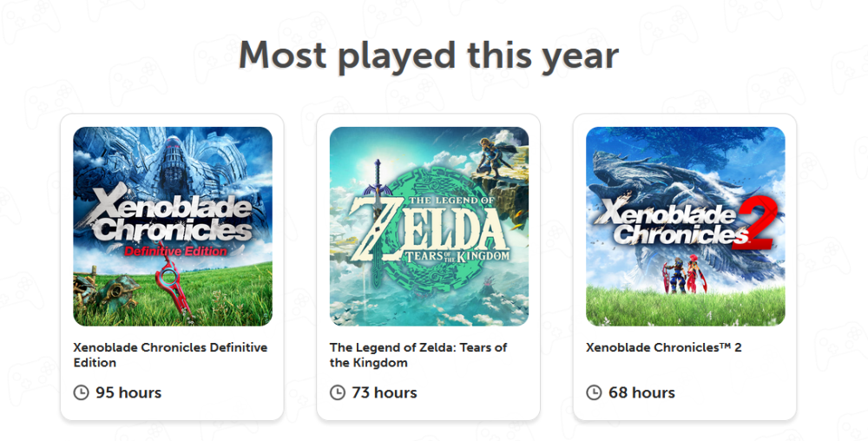Image resolution: width=868 pixels, height=441 pixels.
Task: Click the Most played this year heading
Action: tap(429, 56)
